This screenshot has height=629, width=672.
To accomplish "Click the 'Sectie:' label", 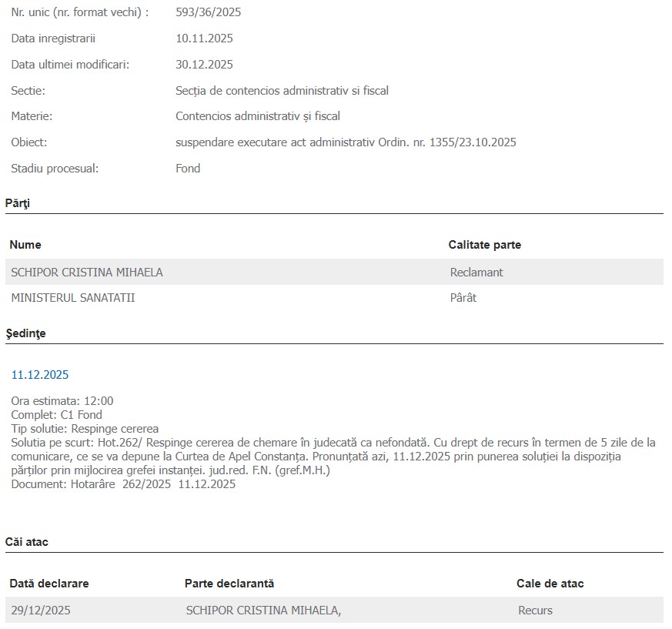I will (28, 91).
